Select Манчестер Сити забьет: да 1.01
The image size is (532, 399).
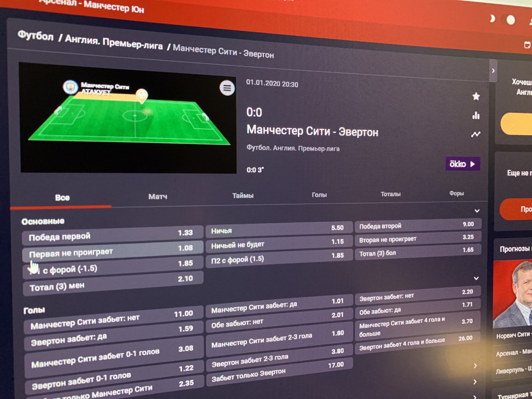pyautogui.click(x=279, y=305)
